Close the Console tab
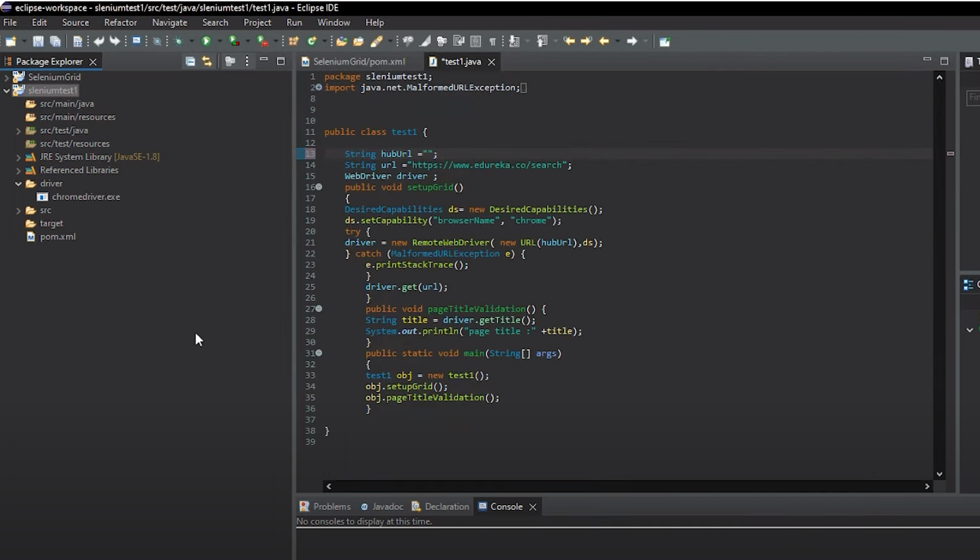The height and width of the screenshot is (560, 980). click(532, 507)
